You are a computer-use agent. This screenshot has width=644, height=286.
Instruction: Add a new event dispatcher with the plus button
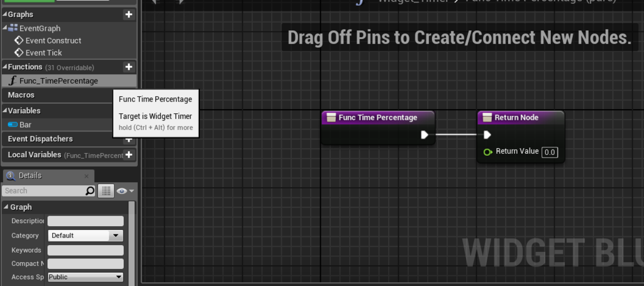128,139
